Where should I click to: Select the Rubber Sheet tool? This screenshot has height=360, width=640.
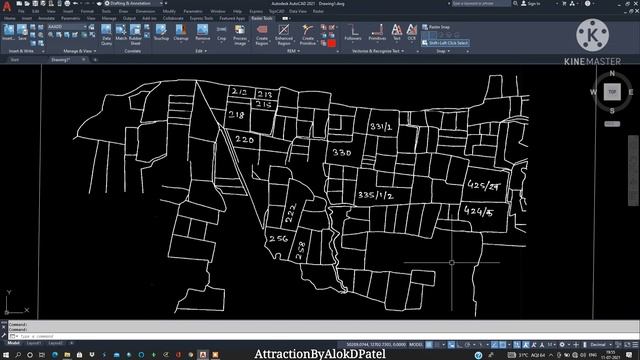(x=135, y=35)
